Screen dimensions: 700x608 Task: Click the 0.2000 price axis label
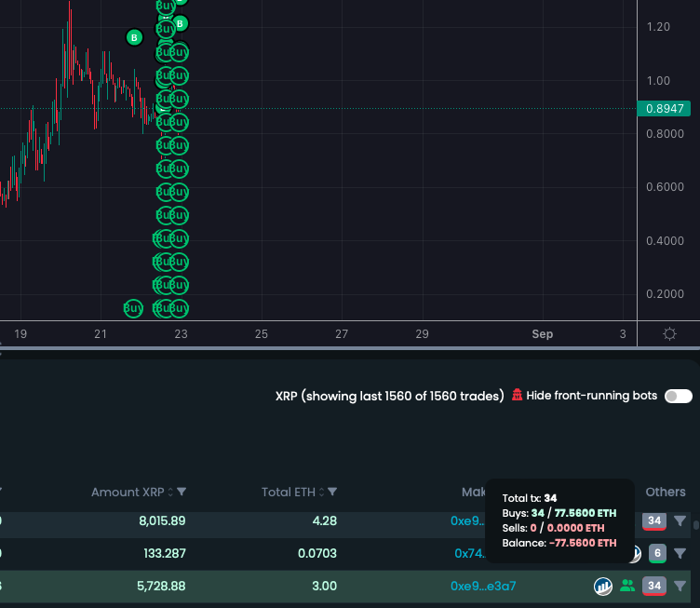coord(665,293)
